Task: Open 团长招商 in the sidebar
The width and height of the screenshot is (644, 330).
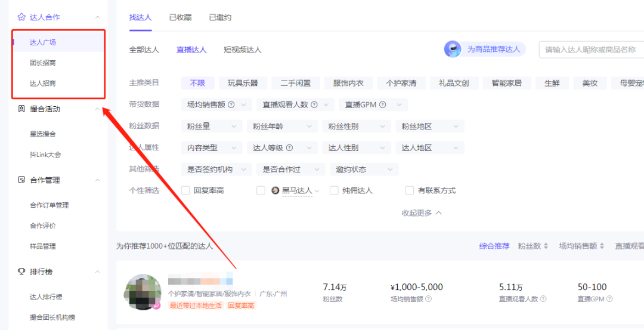Action: tap(43, 63)
